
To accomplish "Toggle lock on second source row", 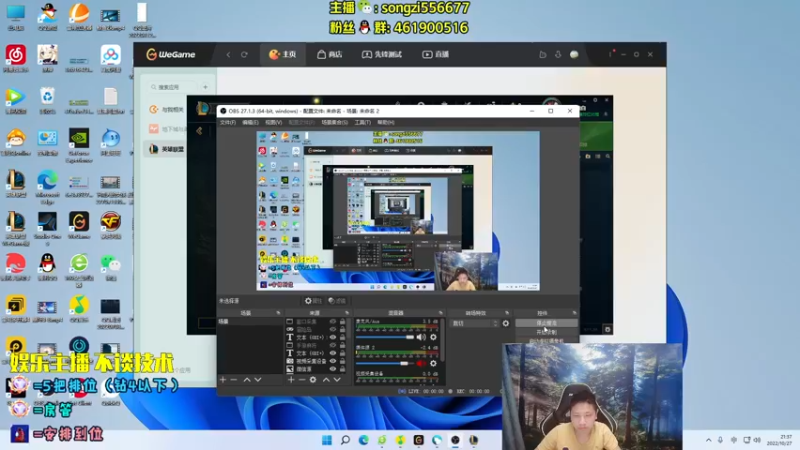I will (x=342, y=330).
